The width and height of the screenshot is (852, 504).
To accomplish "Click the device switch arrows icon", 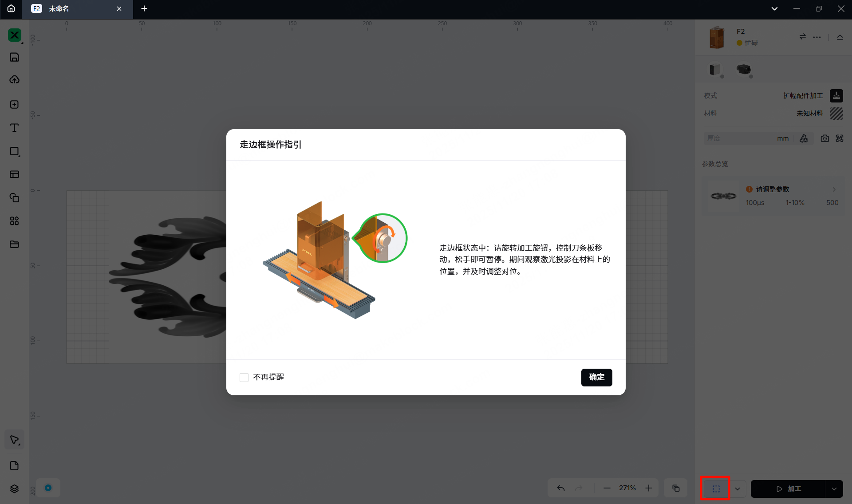I will [802, 37].
